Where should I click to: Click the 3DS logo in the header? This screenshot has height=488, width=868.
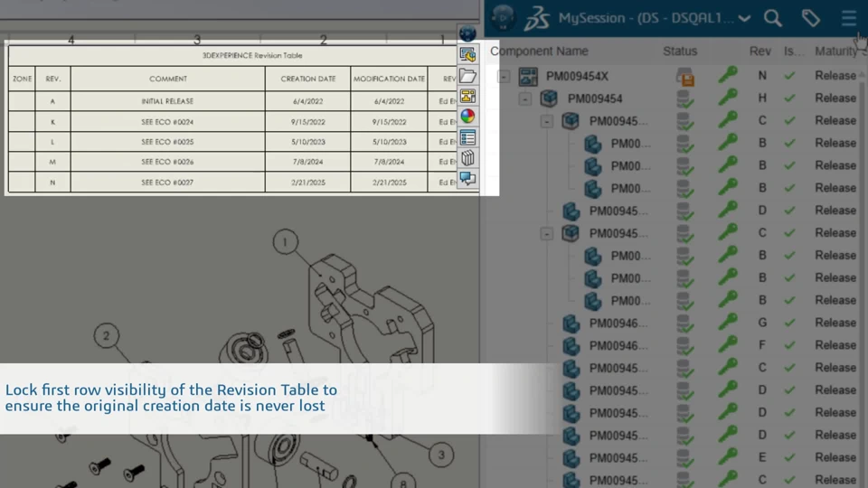(x=537, y=19)
